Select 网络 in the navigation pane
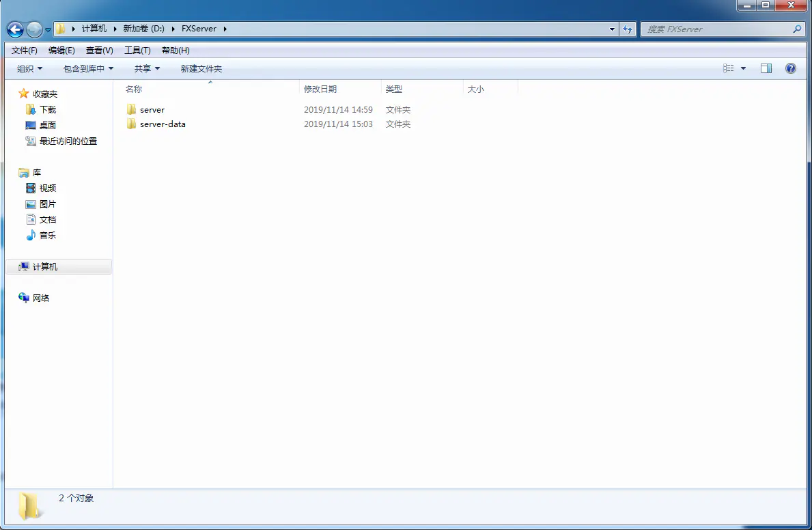The width and height of the screenshot is (812, 530). coord(41,298)
